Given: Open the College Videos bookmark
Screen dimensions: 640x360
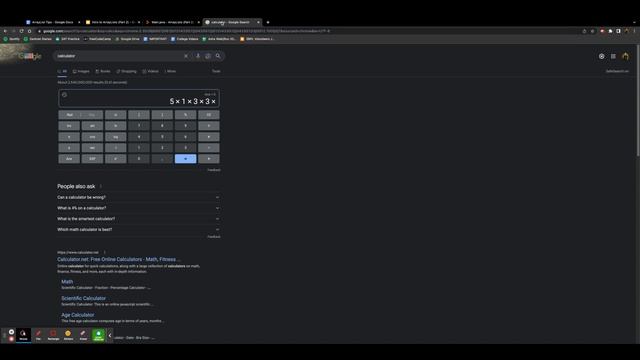Looking at the screenshot, I should click(184, 39).
